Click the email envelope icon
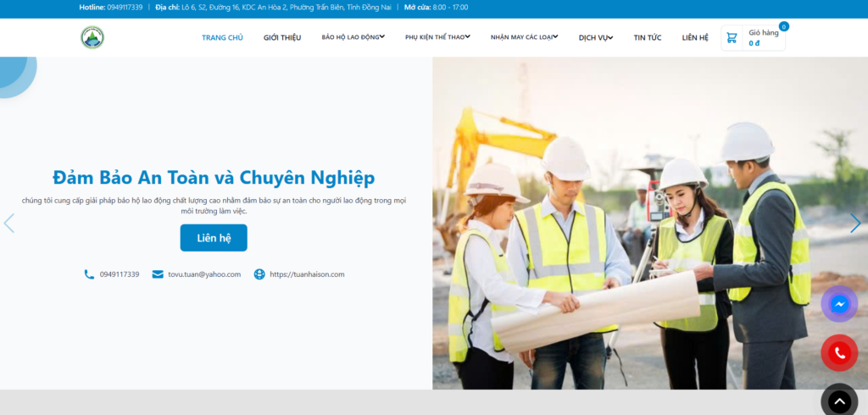The width and height of the screenshot is (868, 415). coord(158,274)
